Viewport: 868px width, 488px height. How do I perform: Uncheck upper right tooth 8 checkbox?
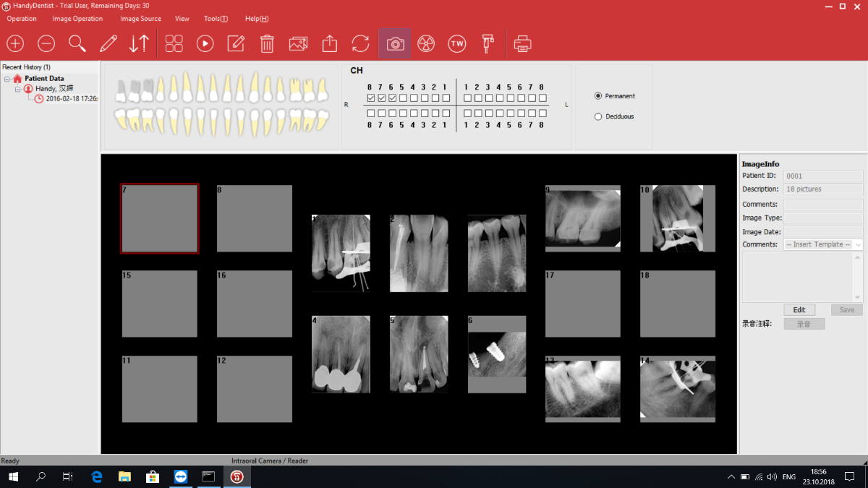pyautogui.click(x=370, y=98)
